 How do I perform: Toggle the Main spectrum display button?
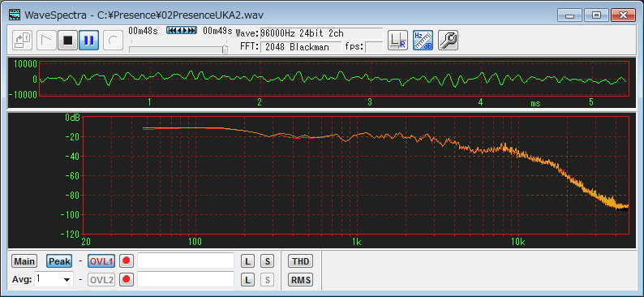(24, 260)
